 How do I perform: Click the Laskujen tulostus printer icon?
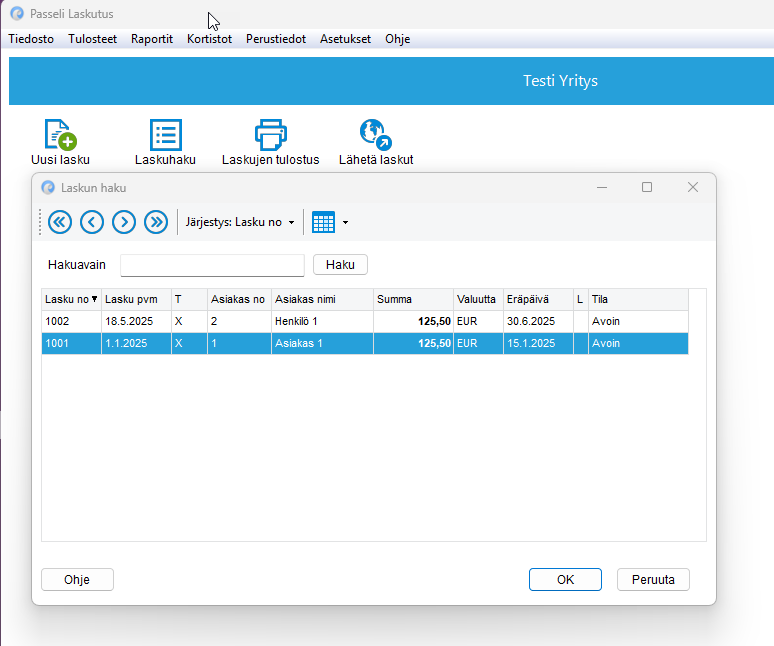tap(271, 134)
